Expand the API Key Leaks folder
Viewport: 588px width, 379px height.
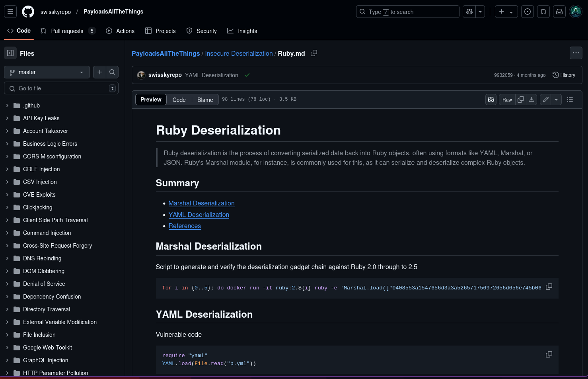(7, 118)
